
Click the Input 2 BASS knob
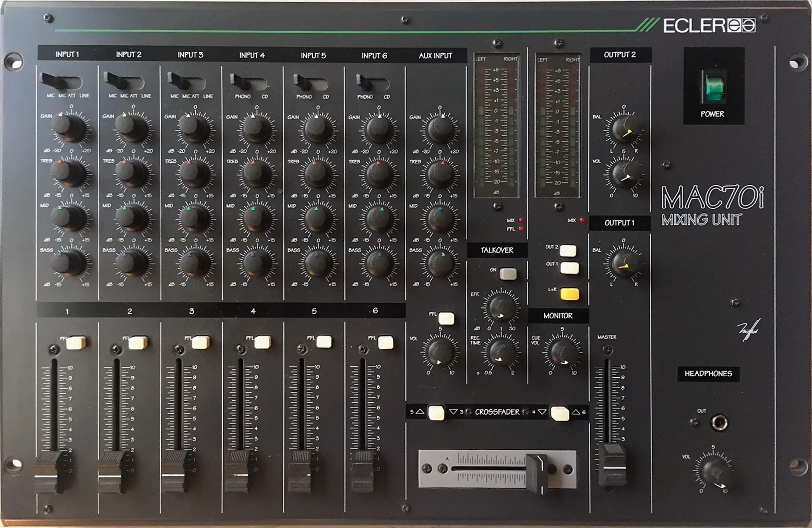(x=132, y=262)
